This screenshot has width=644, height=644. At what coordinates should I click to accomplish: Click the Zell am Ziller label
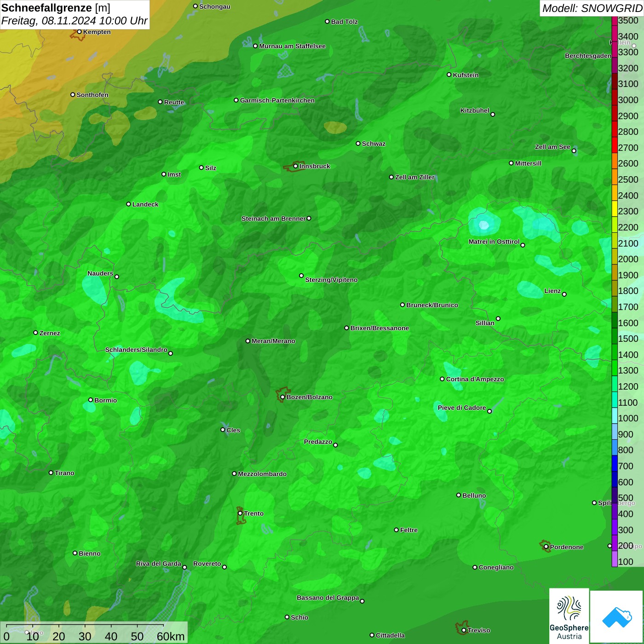(415, 177)
